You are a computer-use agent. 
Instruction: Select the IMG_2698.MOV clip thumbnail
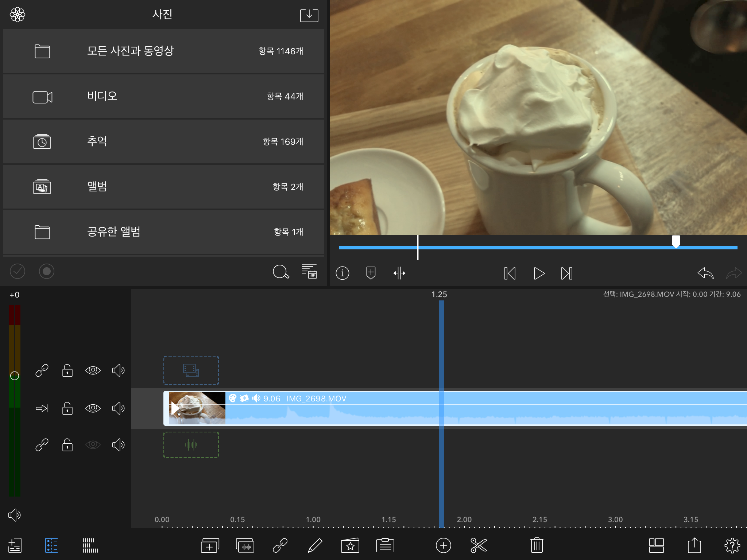pos(197,408)
